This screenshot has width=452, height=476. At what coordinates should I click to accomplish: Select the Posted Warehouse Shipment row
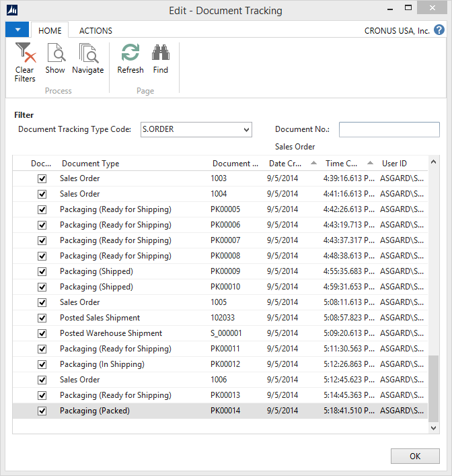tap(111, 333)
